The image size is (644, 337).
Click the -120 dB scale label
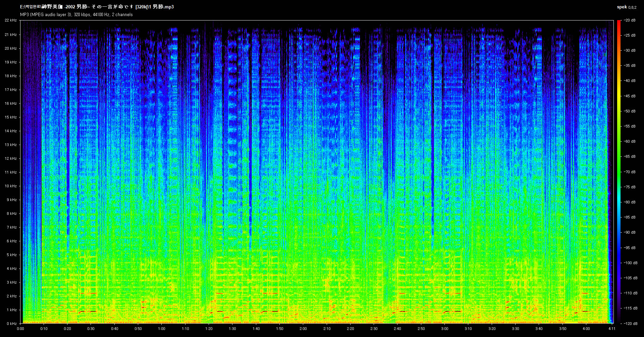pos(631,324)
